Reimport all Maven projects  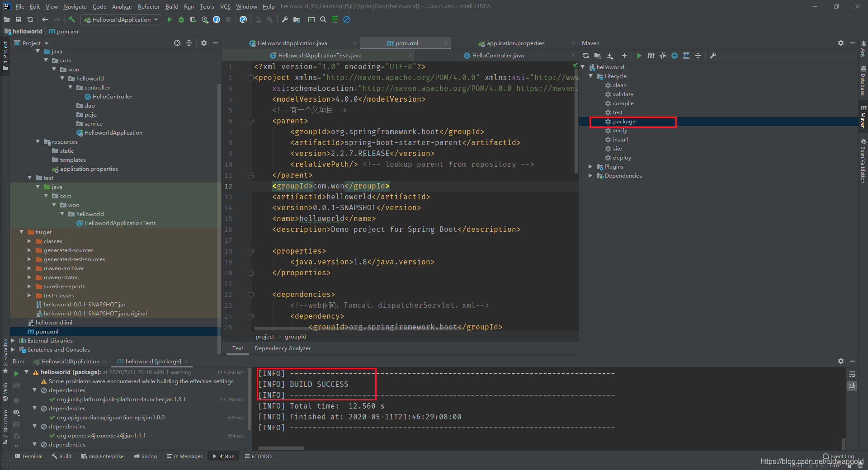pos(586,56)
